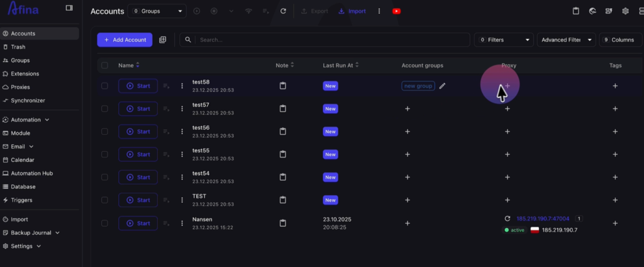Click the top-right clipboard icon
644x267 pixels.
click(576, 11)
